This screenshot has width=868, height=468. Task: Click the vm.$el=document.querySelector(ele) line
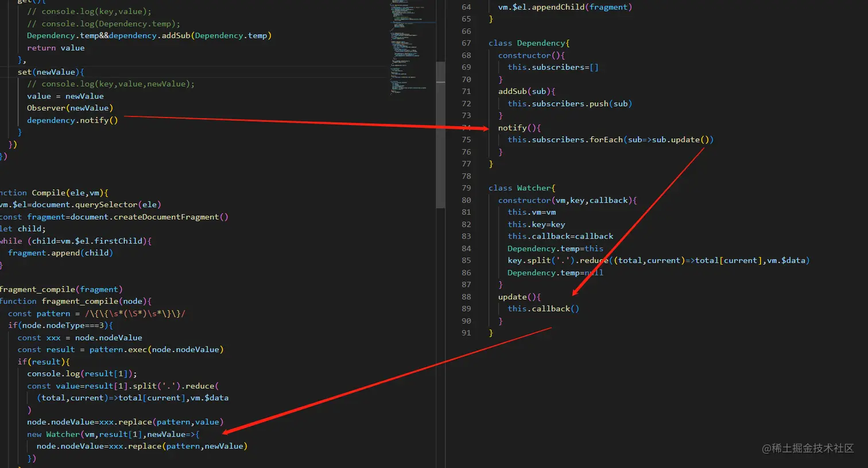point(80,204)
